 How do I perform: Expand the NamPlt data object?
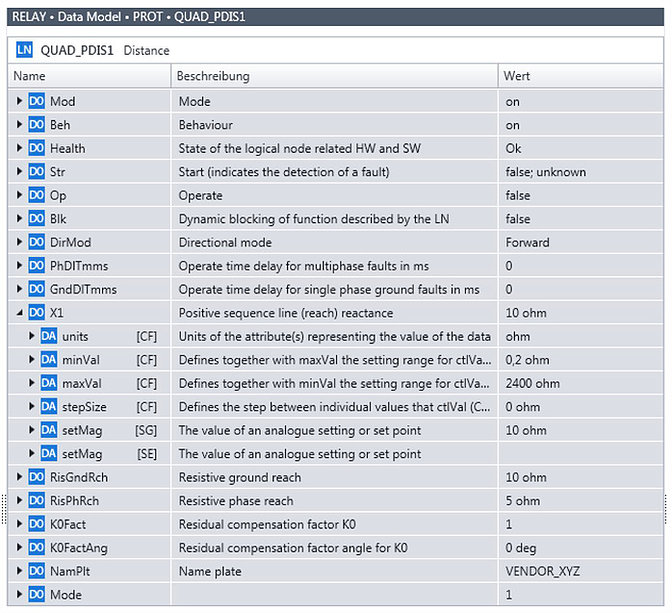19,571
